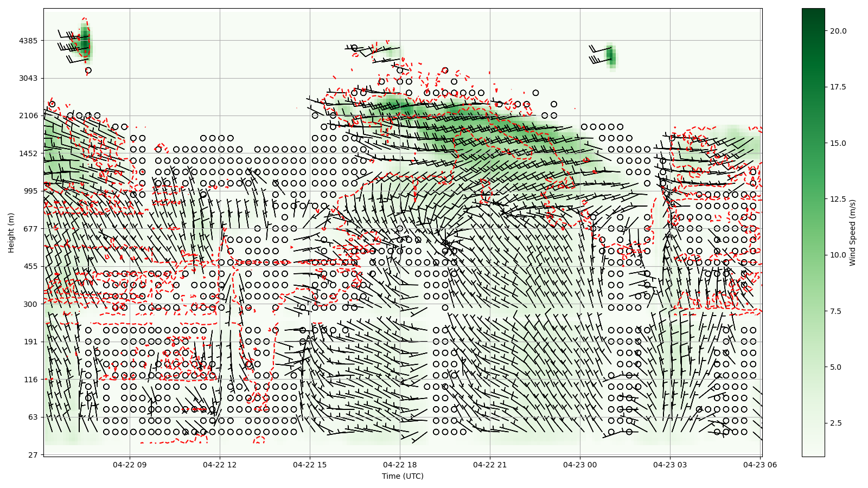This screenshot has height=488, width=868.
Task: Click the 04-22 12 time tick label
Action: 220,464
